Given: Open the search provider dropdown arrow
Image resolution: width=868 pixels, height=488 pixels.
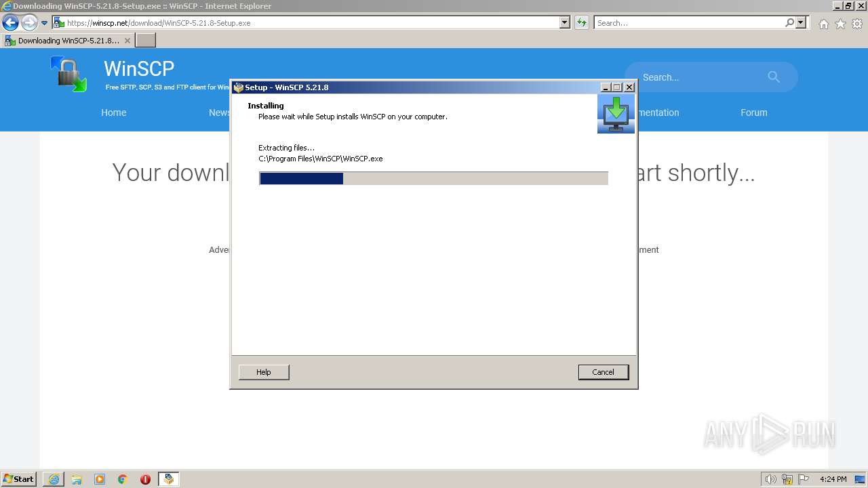Looking at the screenshot, I should [x=801, y=22].
